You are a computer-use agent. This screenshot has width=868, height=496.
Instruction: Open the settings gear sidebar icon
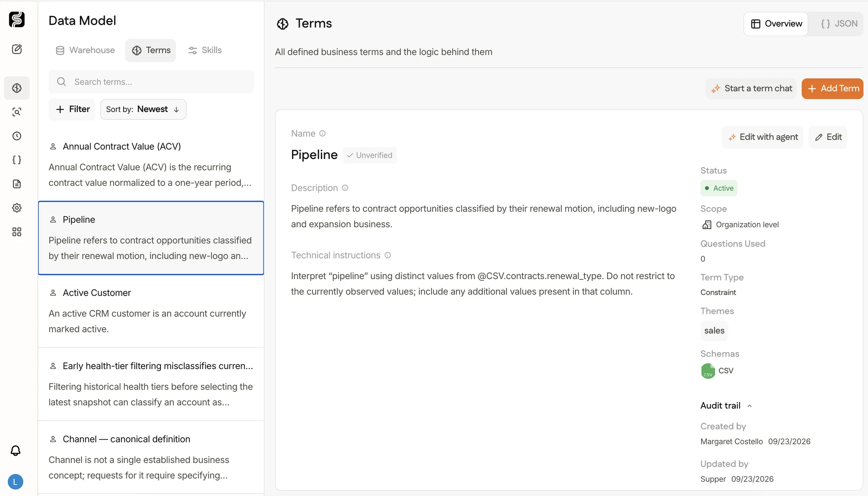click(x=17, y=208)
